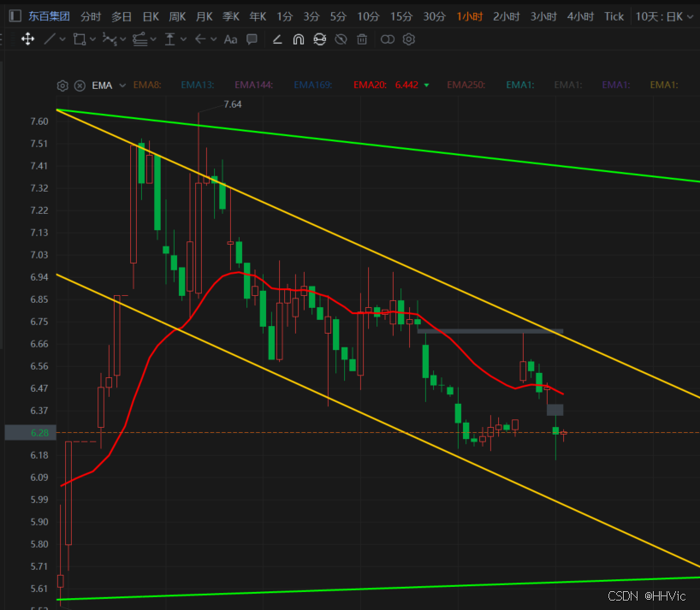Select the move/crosshair cursor tool
Image resolution: width=700 pixels, height=610 pixels.
coord(27,39)
